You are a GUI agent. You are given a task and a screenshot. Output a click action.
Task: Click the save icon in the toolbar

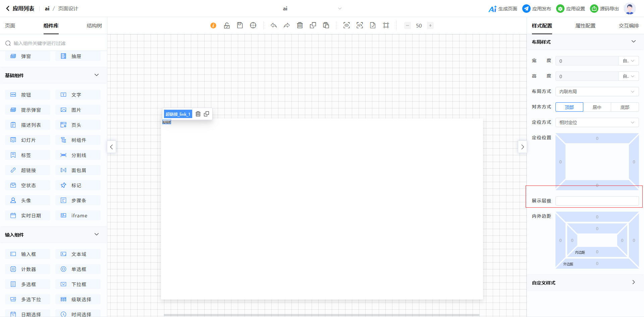point(240,25)
